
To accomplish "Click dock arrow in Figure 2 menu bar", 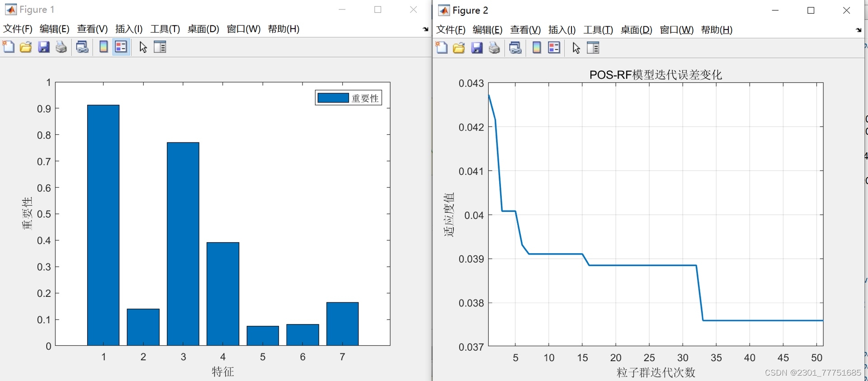I will pyautogui.click(x=859, y=30).
